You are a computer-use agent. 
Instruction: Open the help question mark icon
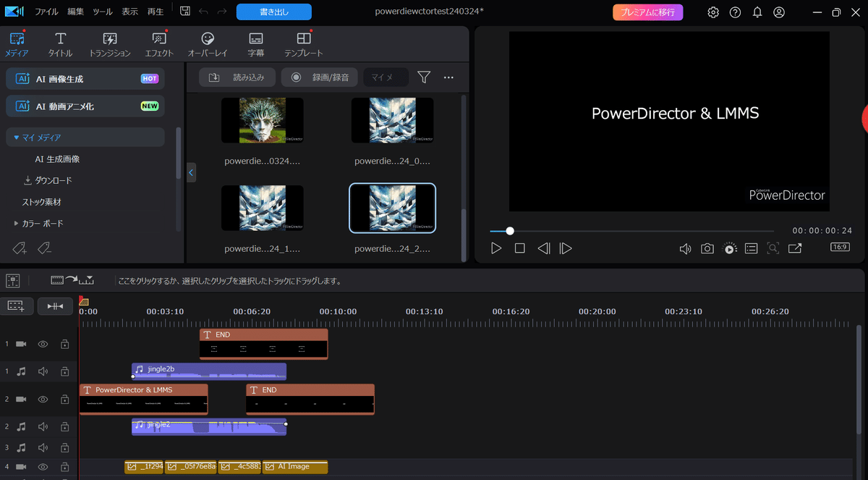[735, 12]
